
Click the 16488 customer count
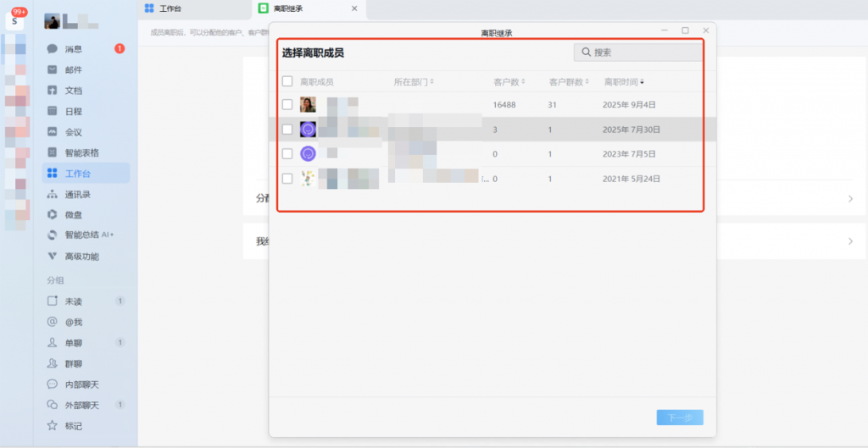pos(504,104)
